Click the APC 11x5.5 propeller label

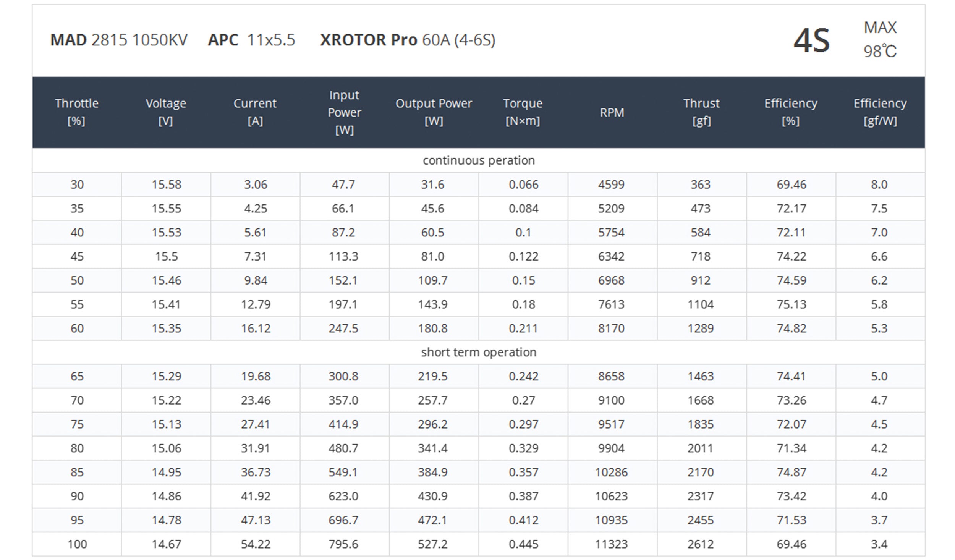(x=251, y=40)
